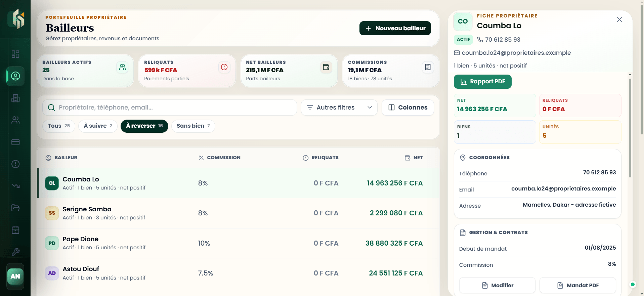This screenshot has width=644, height=296.
Task: Select the Sans bien filter tab
Action: click(193, 126)
